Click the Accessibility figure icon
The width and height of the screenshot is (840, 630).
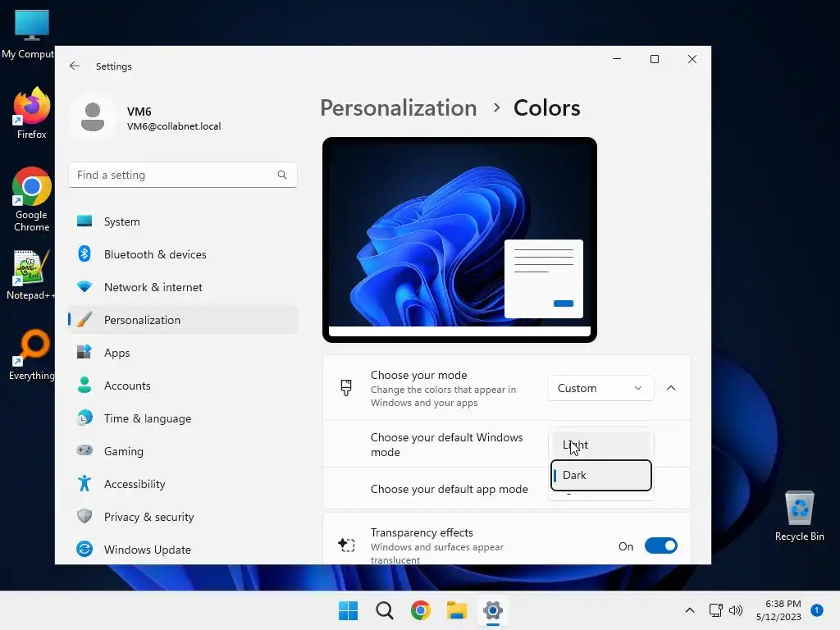click(x=84, y=483)
